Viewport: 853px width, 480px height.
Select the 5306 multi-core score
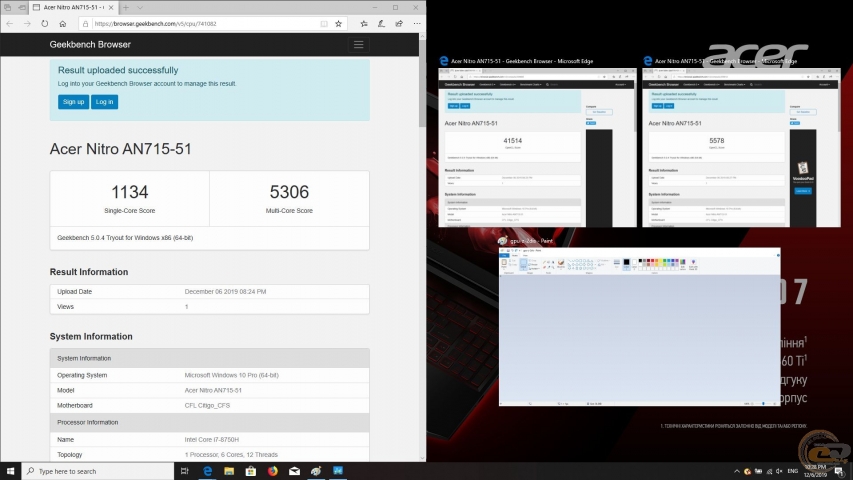tap(289, 192)
